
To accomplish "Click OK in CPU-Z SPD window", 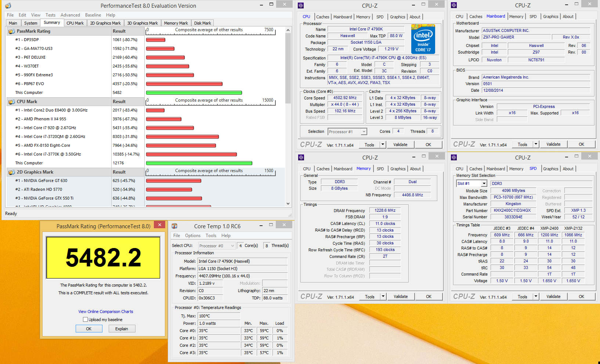I will (x=581, y=296).
